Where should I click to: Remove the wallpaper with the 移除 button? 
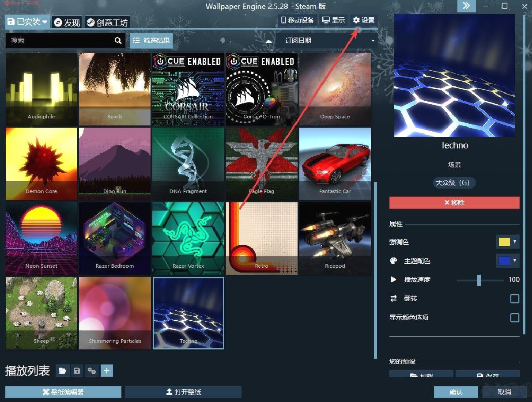pos(454,202)
